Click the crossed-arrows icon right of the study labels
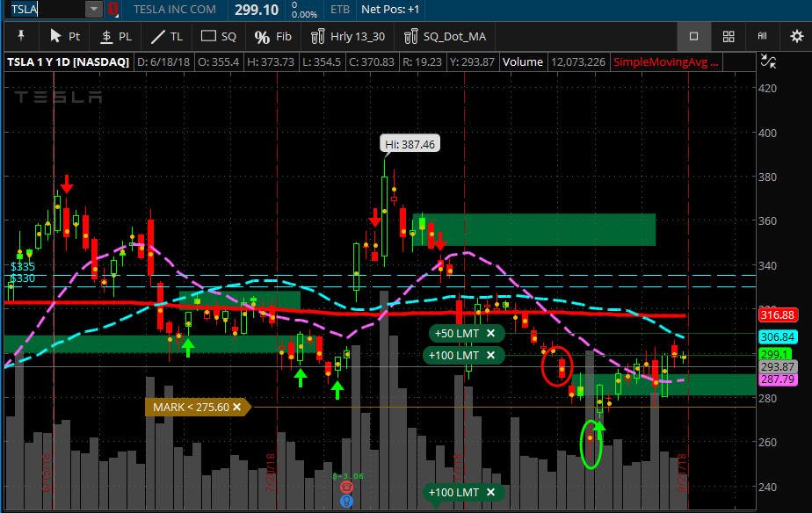812x513 pixels. point(768,61)
